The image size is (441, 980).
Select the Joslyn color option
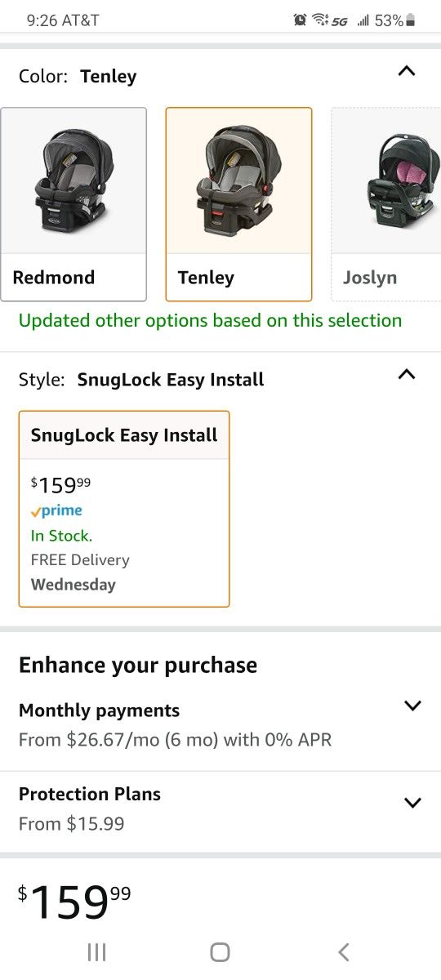[386, 204]
